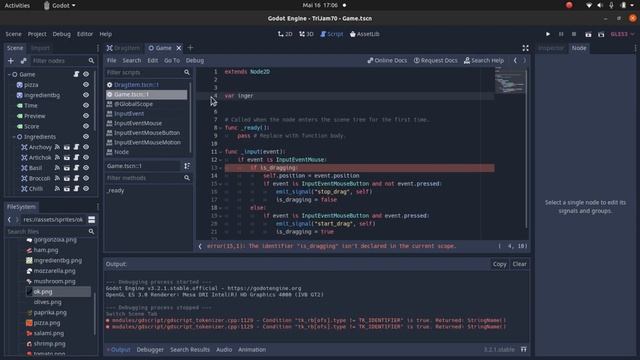Viewport: 640px width, 360px height.
Task: Switch to the 2D workspace
Action: click(285, 34)
